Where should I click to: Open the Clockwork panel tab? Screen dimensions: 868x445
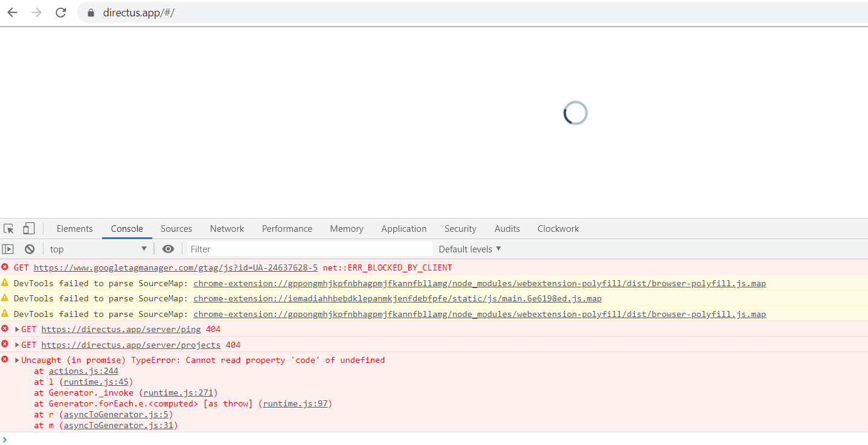[x=558, y=228]
